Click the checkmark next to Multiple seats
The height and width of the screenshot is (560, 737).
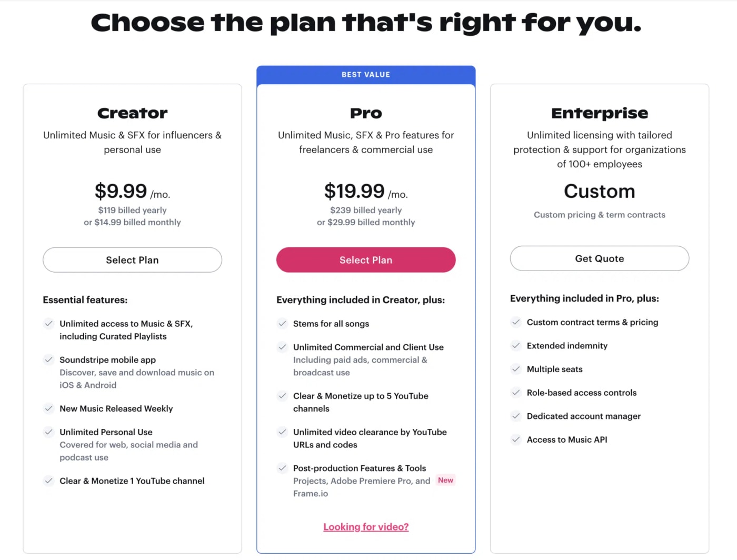tap(515, 369)
